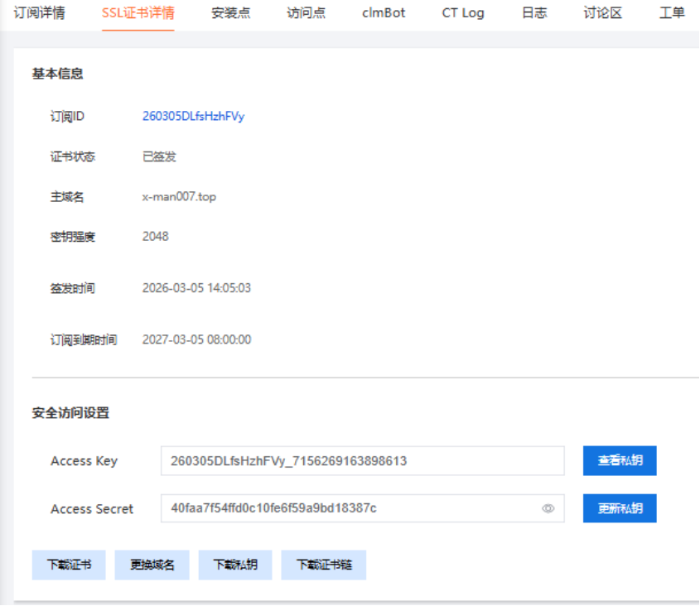
Task: Select issue time 2026-03-05 14:05:03
Action: click(x=196, y=288)
